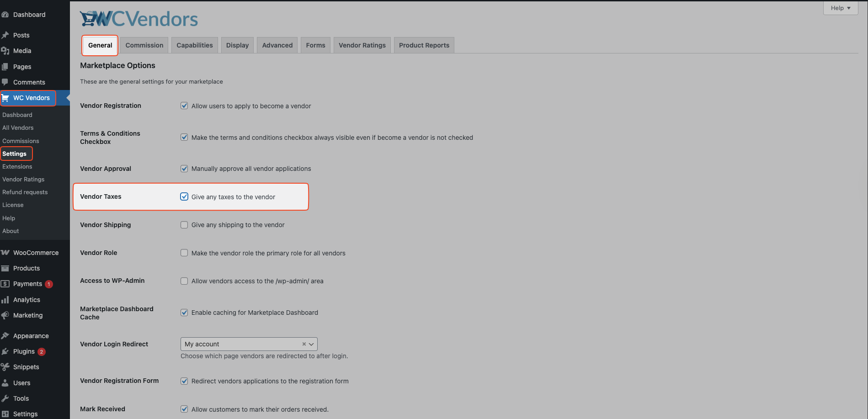Click the WooCommerce menu label
The image size is (868, 419).
click(x=36, y=253)
